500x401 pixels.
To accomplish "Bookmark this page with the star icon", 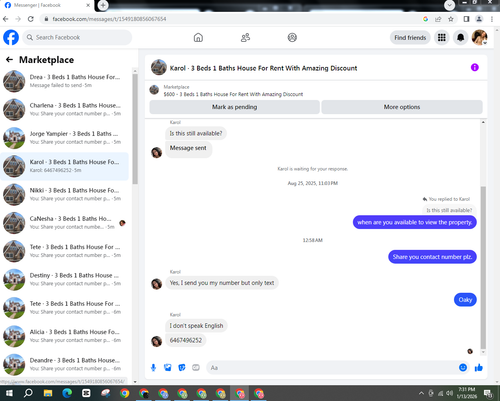I will click(451, 19).
